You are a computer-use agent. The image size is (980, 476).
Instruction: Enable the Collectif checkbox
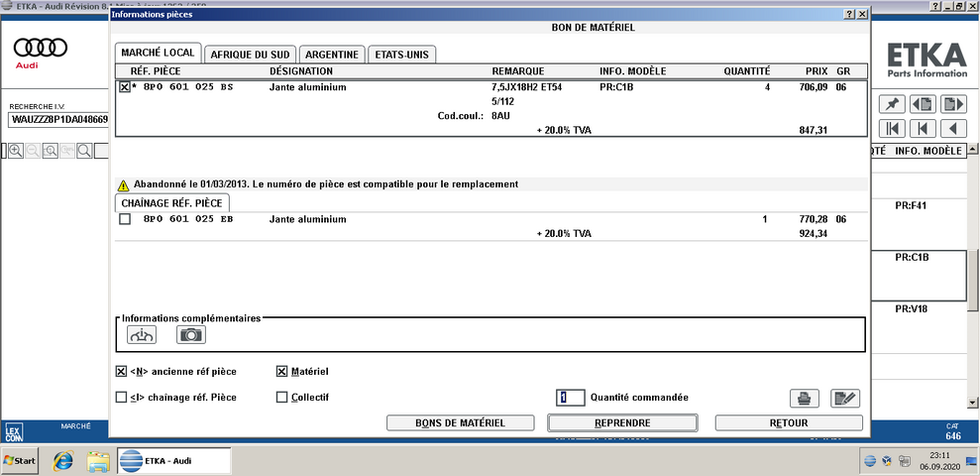pos(281,398)
